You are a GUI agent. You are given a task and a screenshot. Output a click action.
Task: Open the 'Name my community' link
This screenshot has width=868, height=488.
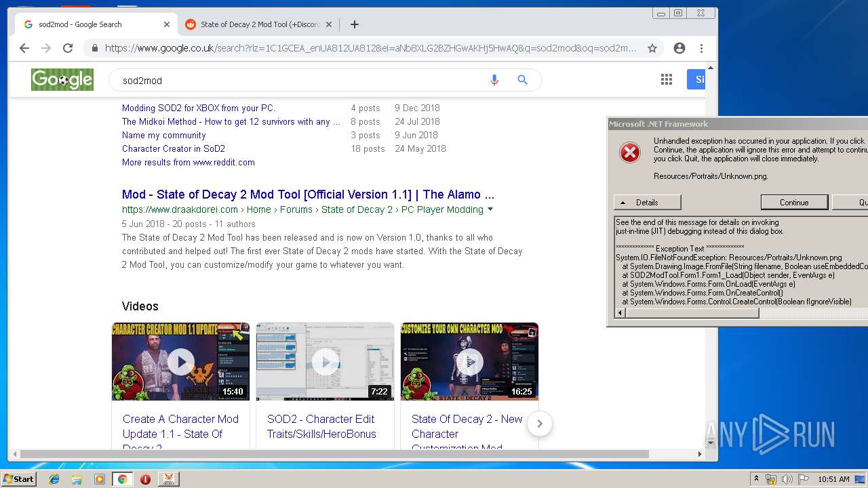tap(164, 135)
